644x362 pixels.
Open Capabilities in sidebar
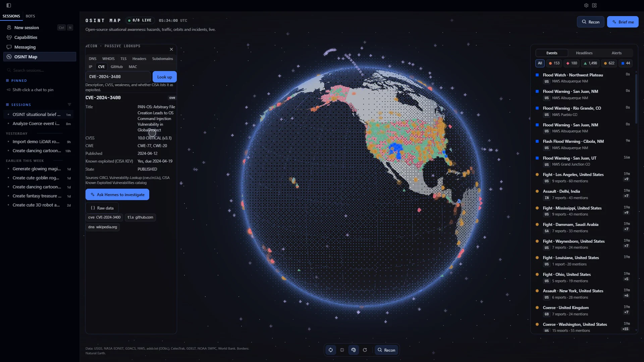tap(40, 37)
